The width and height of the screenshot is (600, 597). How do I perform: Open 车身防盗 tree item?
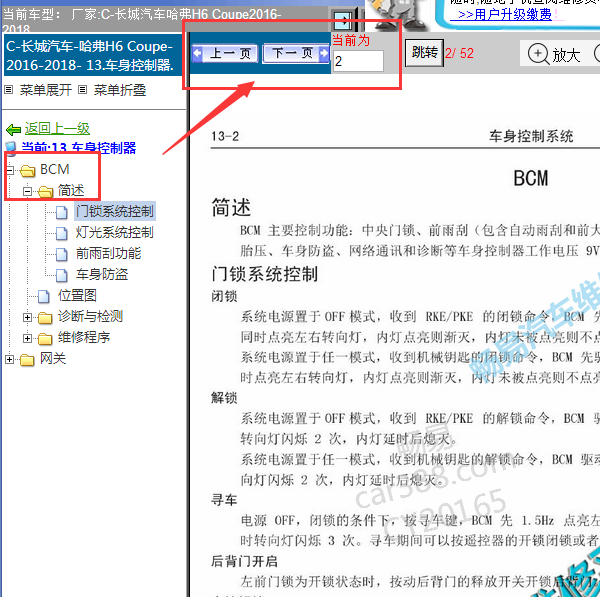tap(102, 274)
